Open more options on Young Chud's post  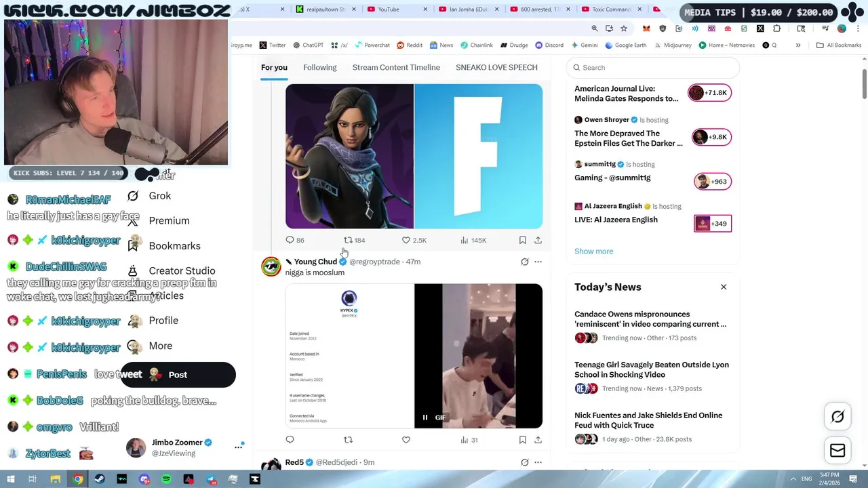(538, 262)
